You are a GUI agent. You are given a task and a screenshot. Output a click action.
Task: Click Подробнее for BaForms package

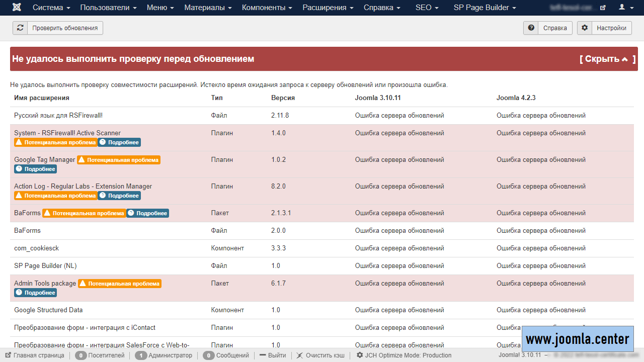click(148, 213)
